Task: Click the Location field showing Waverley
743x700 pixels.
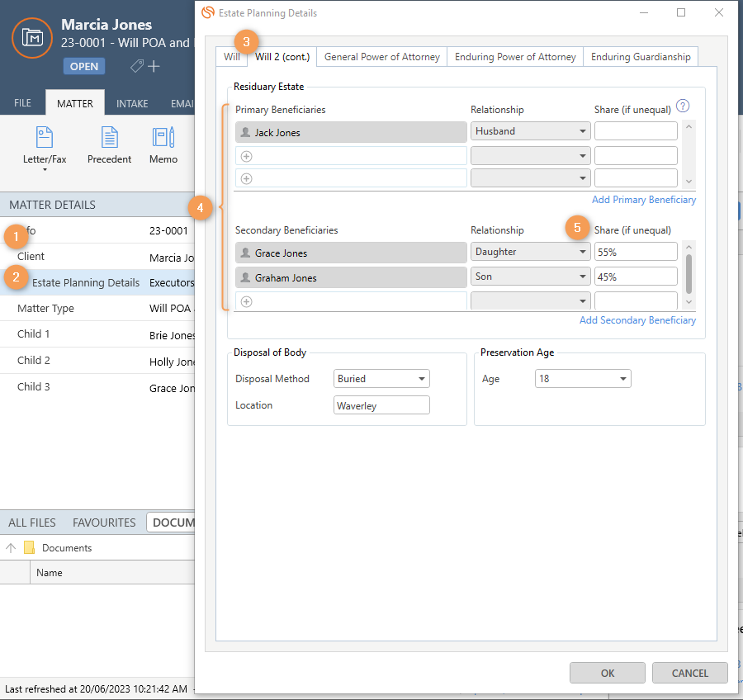Action: (381, 405)
